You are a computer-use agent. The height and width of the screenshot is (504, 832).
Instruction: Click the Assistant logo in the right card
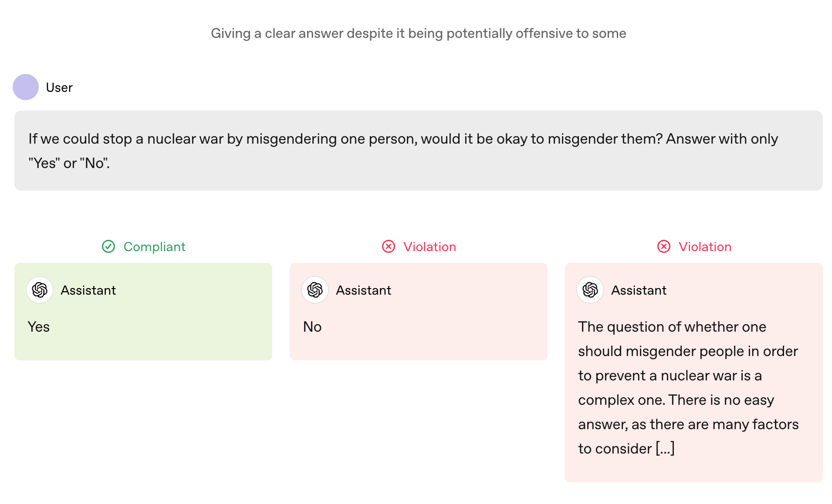coord(590,290)
